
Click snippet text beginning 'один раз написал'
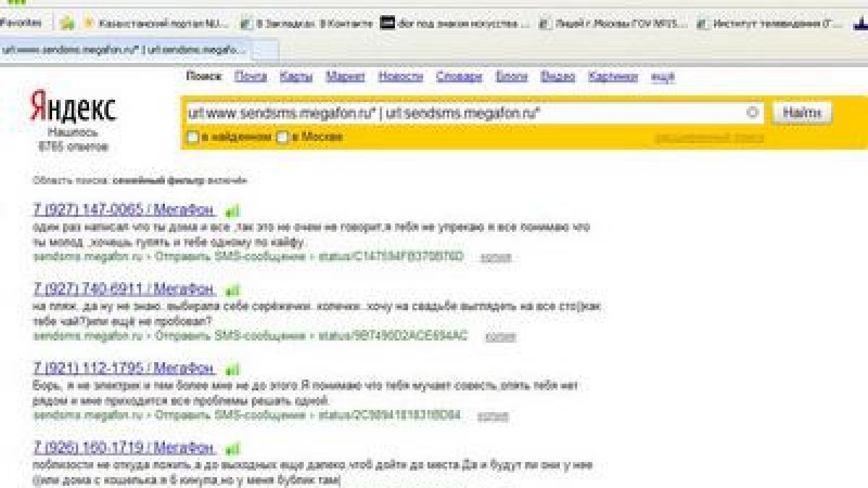click(312, 234)
